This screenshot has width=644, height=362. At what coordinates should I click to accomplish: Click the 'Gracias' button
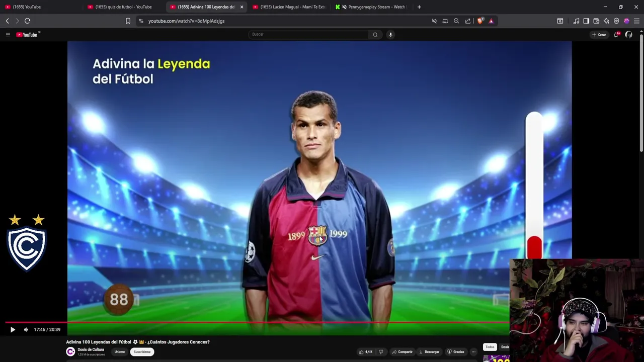455,352
